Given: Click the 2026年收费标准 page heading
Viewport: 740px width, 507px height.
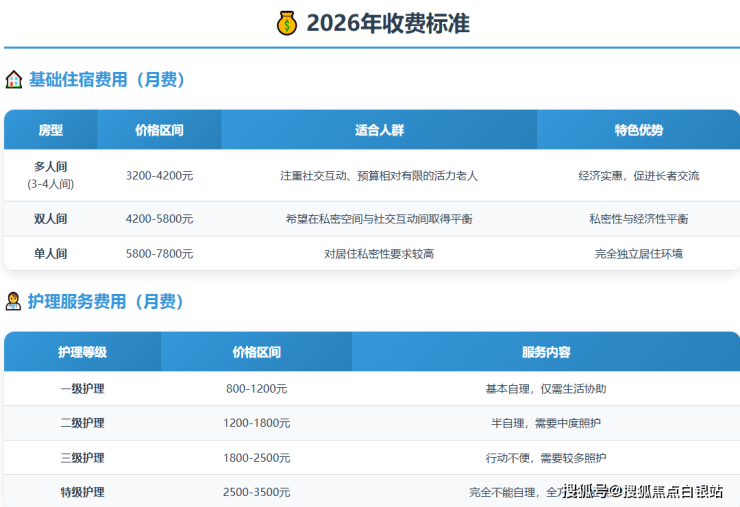Looking at the screenshot, I should 388,23.
